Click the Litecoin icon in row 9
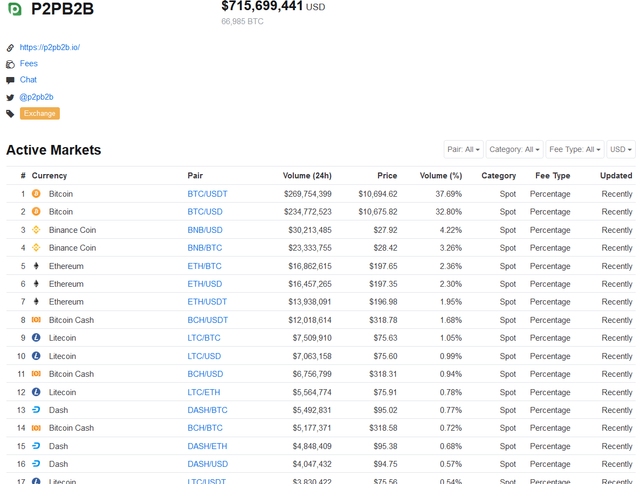Image resolution: width=640 pixels, height=484 pixels. coord(36,338)
